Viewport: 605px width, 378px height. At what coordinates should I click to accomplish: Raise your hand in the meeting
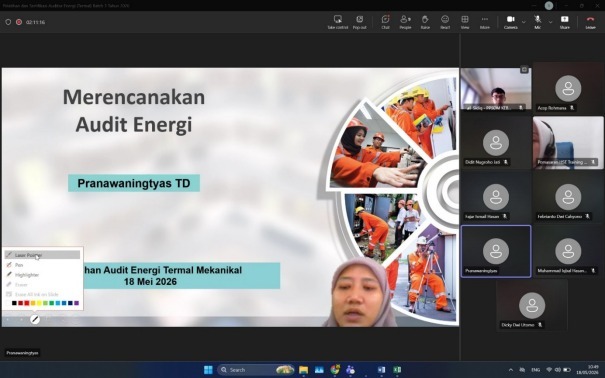(x=425, y=22)
